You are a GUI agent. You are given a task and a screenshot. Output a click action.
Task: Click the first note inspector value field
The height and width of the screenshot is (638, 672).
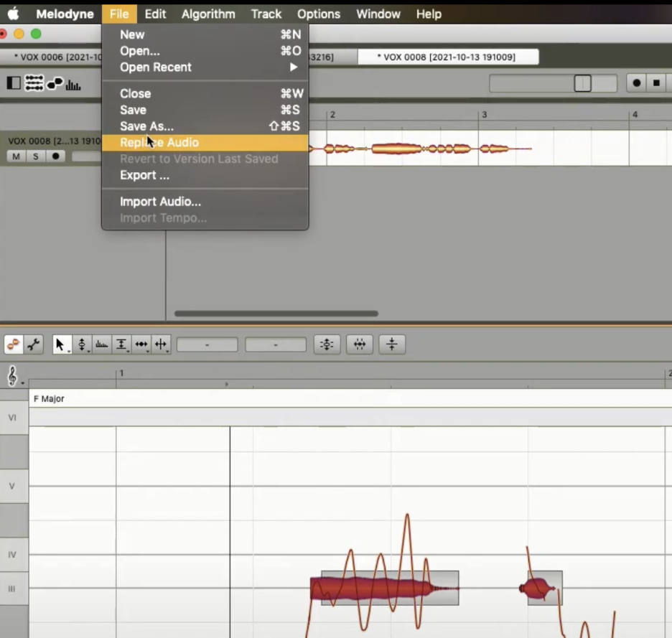coord(207,344)
